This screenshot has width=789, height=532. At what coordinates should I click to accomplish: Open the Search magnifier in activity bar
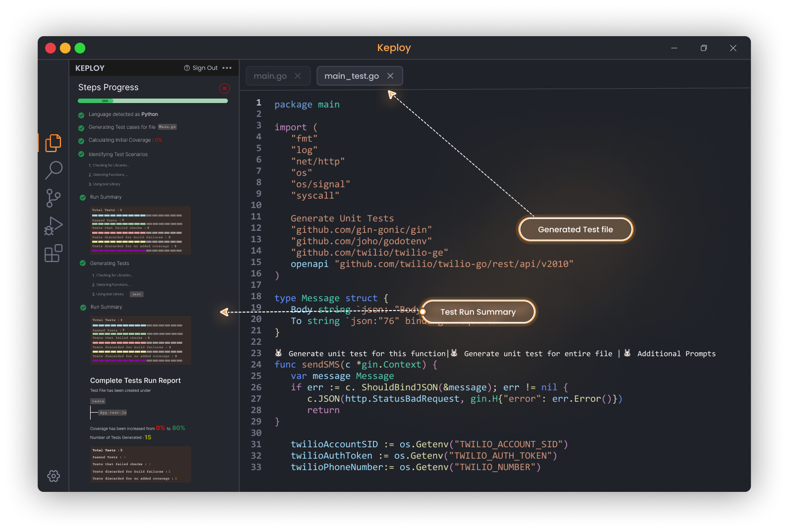point(53,170)
